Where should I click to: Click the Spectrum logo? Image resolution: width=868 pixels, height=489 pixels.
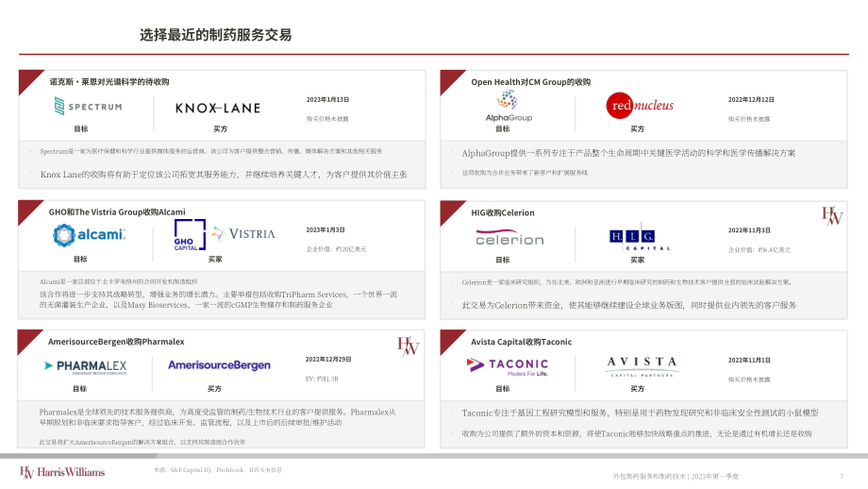[x=89, y=107]
